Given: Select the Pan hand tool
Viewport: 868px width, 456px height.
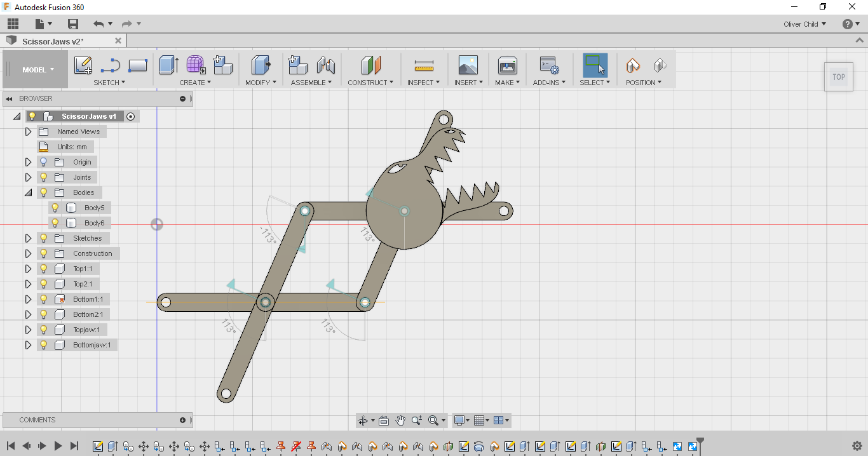Looking at the screenshot, I should [x=400, y=420].
